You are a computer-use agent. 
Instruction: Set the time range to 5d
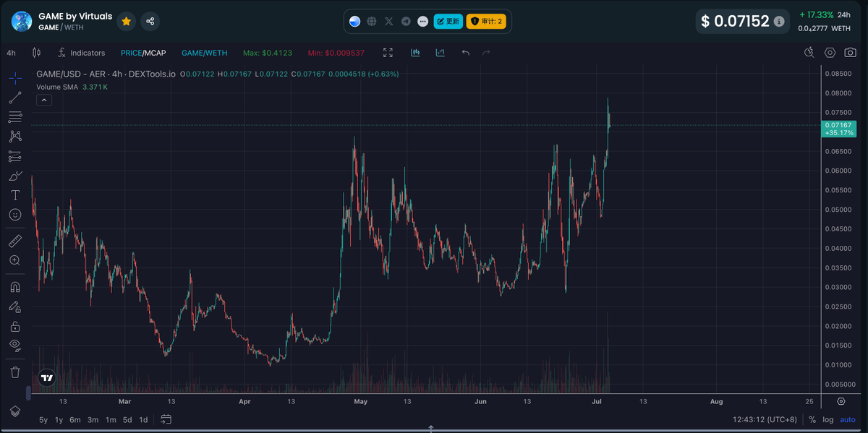(127, 419)
